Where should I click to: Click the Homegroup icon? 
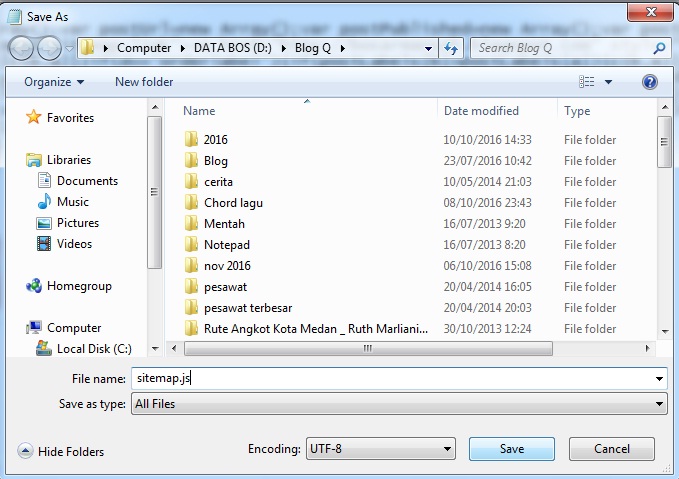[x=34, y=285]
